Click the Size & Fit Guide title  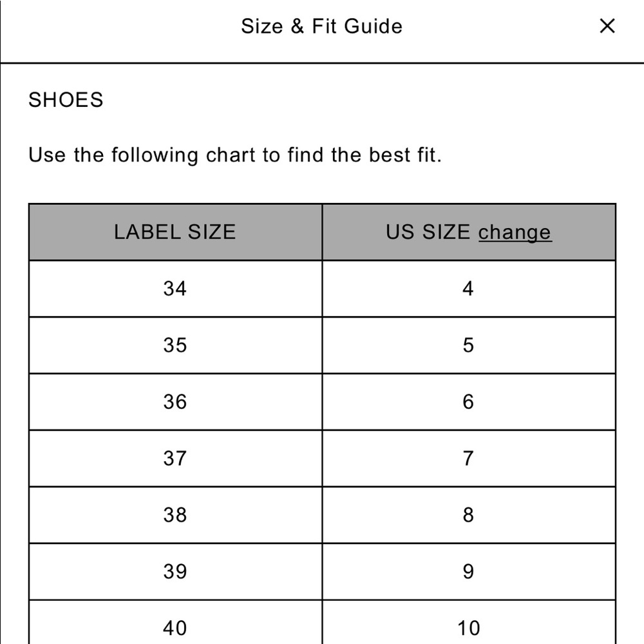pyautogui.click(x=321, y=26)
